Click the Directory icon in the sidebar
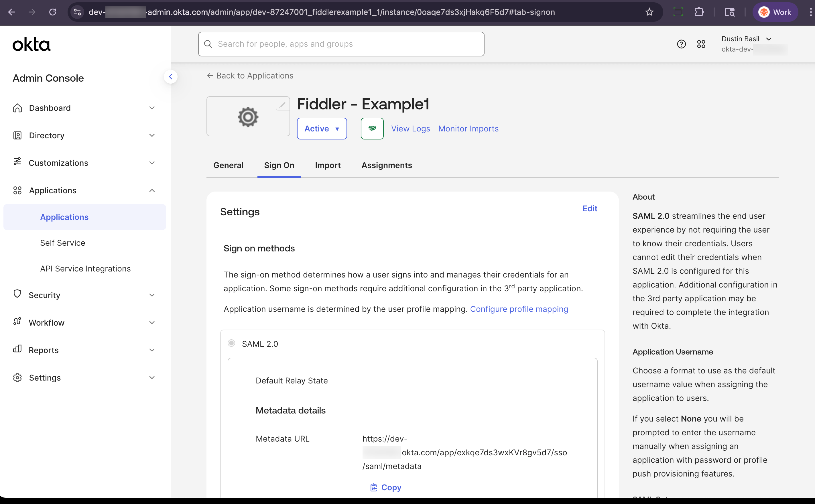The height and width of the screenshot is (504, 815). [18, 135]
